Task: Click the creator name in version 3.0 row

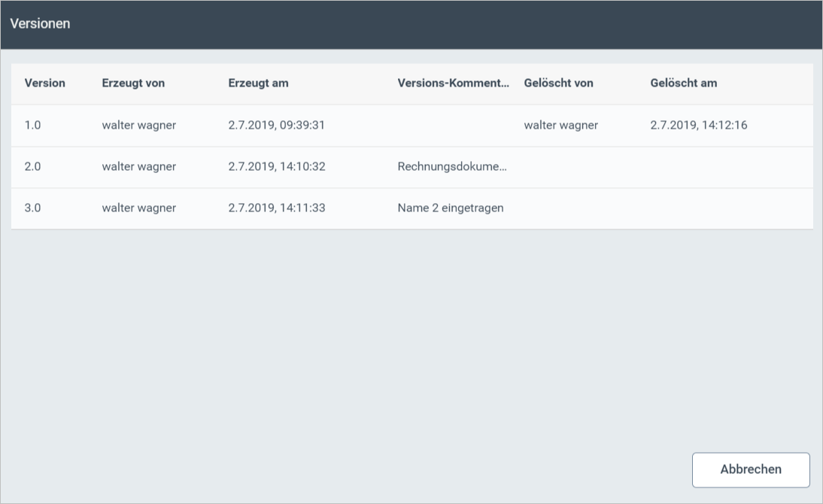Action: (138, 208)
